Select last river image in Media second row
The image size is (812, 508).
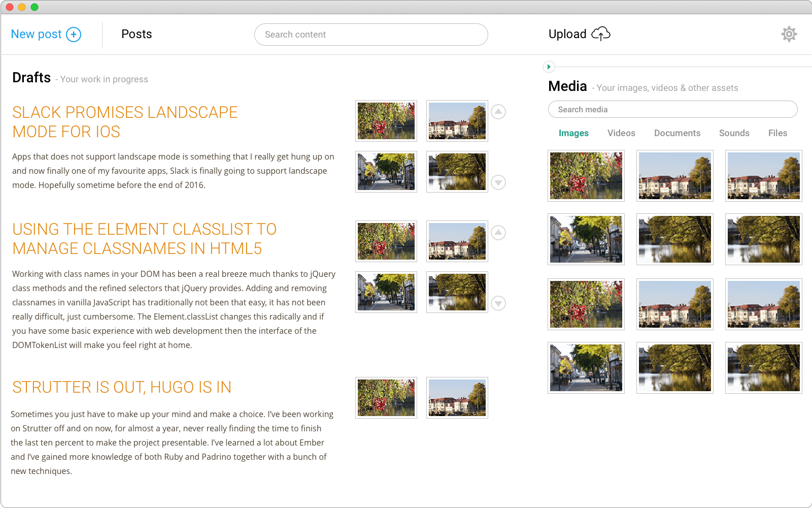(x=764, y=239)
